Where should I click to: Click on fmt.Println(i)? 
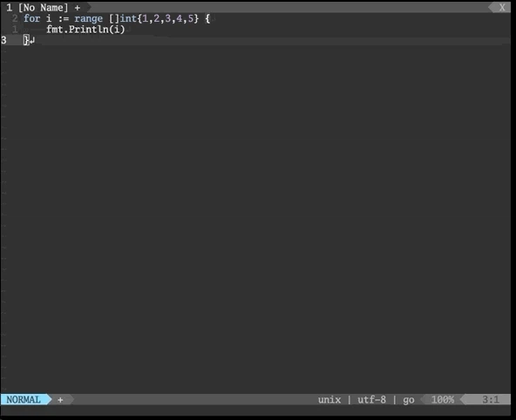pos(85,30)
